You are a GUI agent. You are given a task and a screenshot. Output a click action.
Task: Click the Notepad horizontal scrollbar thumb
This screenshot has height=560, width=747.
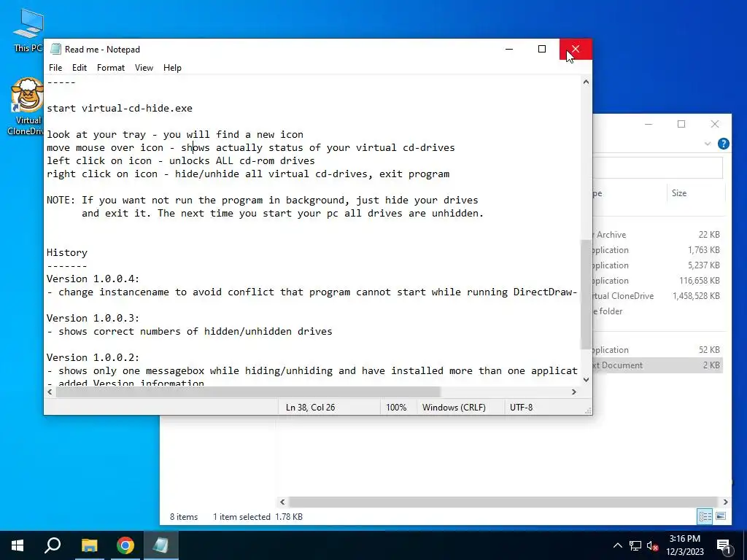click(x=248, y=392)
